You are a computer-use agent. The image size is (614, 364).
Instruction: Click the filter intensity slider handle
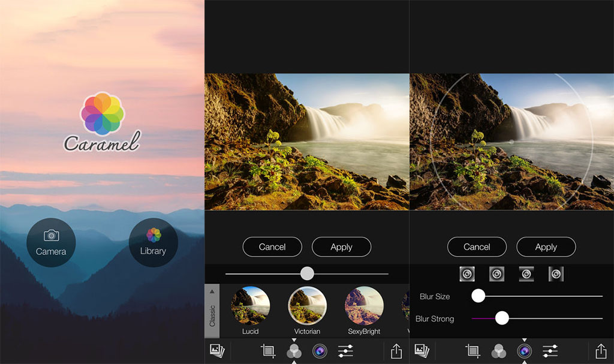[307, 273]
